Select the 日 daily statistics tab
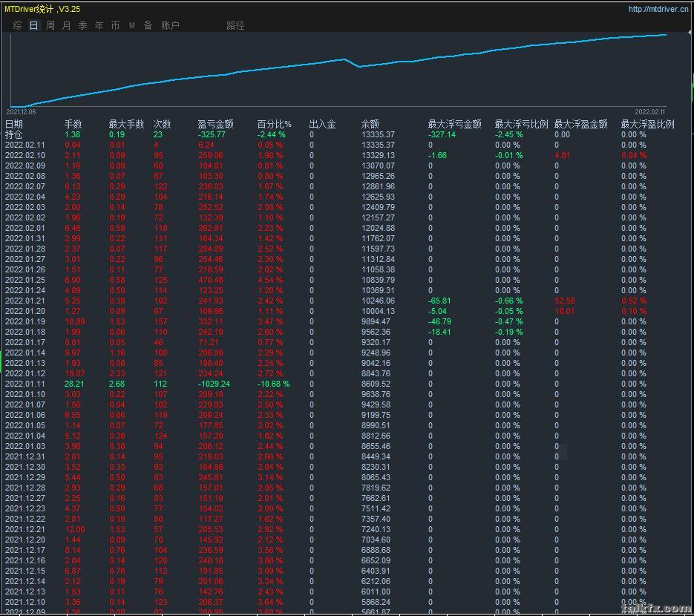The height and width of the screenshot is (616, 694). [33, 25]
